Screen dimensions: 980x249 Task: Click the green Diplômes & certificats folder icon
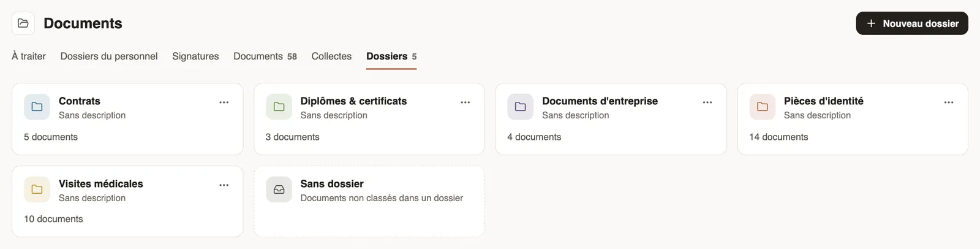[279, 107]
